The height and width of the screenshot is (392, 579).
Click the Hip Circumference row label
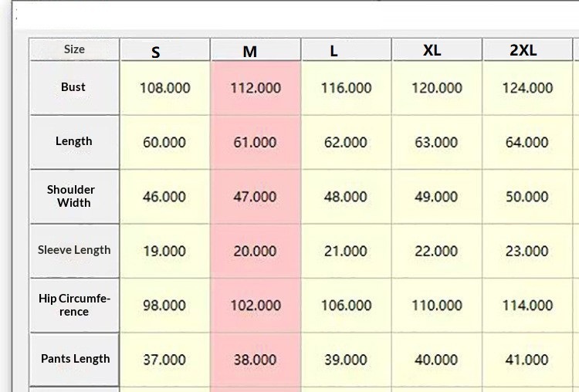(74, 305)
